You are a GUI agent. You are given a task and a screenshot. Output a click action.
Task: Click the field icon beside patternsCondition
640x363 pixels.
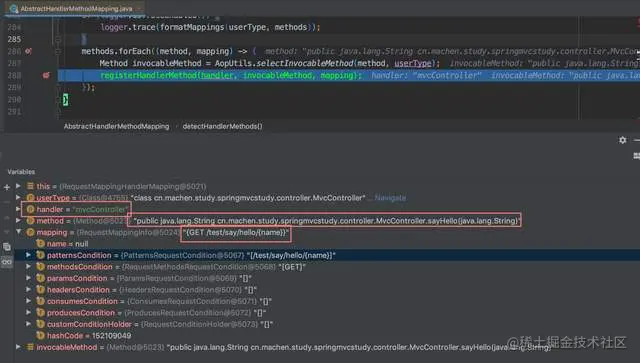tap(40, 255)
